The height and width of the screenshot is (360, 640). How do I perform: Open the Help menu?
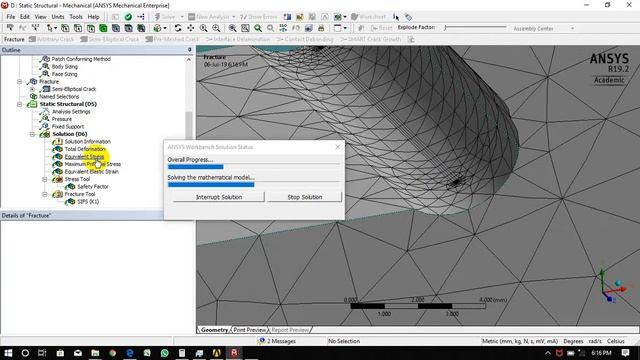[x=93, y=17]
